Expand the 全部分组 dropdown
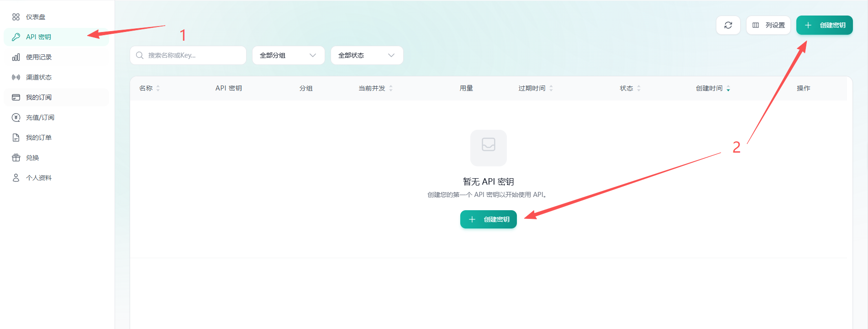The width and height of the screenshot is (868, 329). (289, 55)
